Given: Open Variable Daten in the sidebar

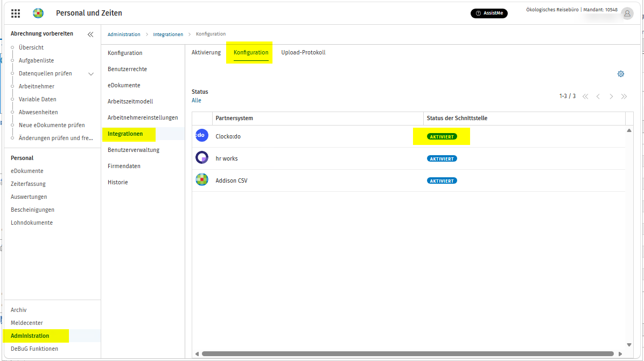Looking at the screenshot, I should point(37,99).
